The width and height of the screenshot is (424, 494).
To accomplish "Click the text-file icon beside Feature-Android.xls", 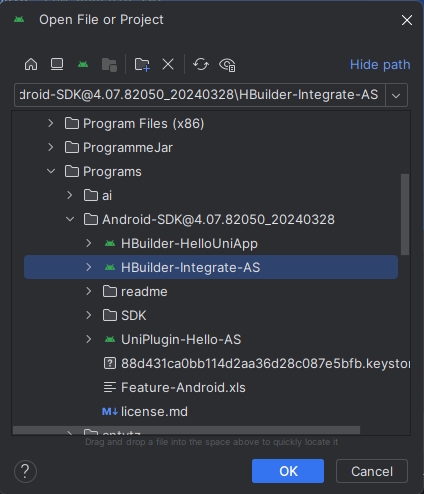I will click(x=110, y=387).
